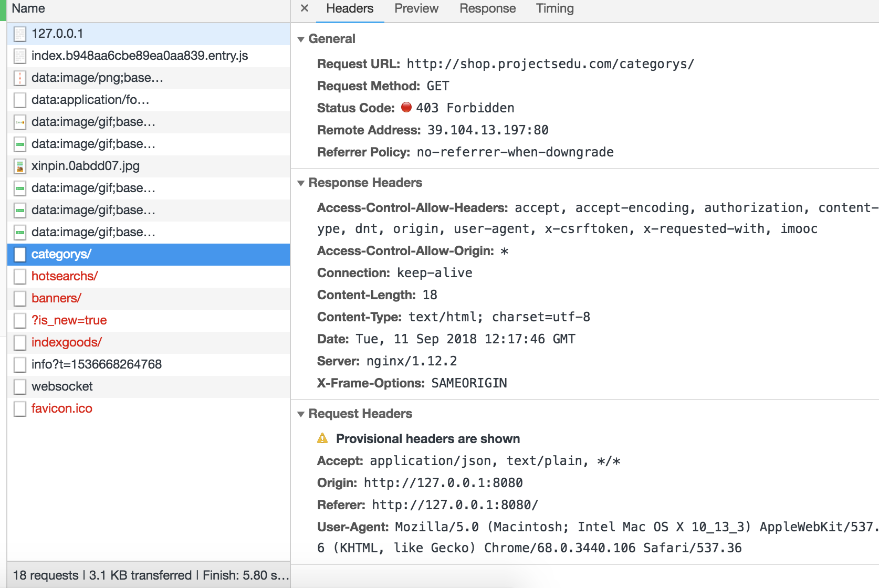Open the Response tab
The image size is (879, 588).
point(487,8)
